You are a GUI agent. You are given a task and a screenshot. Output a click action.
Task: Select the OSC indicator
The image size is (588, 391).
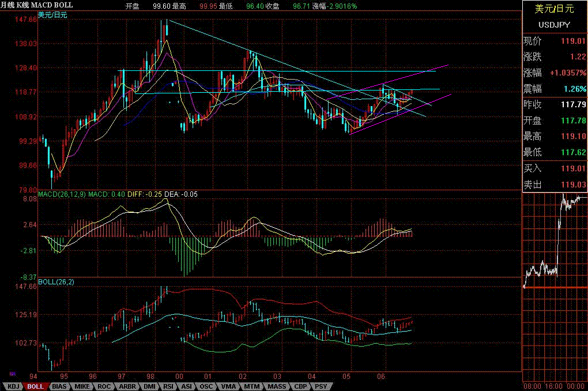click(206, 386)
